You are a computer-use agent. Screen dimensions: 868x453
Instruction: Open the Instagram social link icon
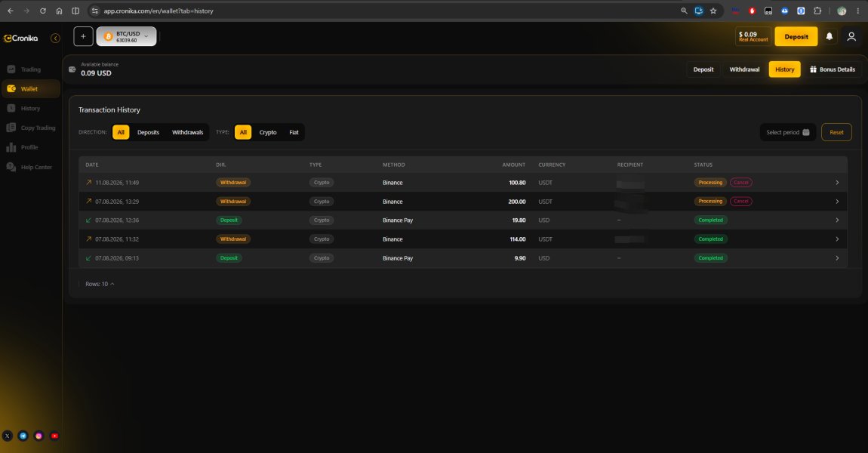point(38,436)
